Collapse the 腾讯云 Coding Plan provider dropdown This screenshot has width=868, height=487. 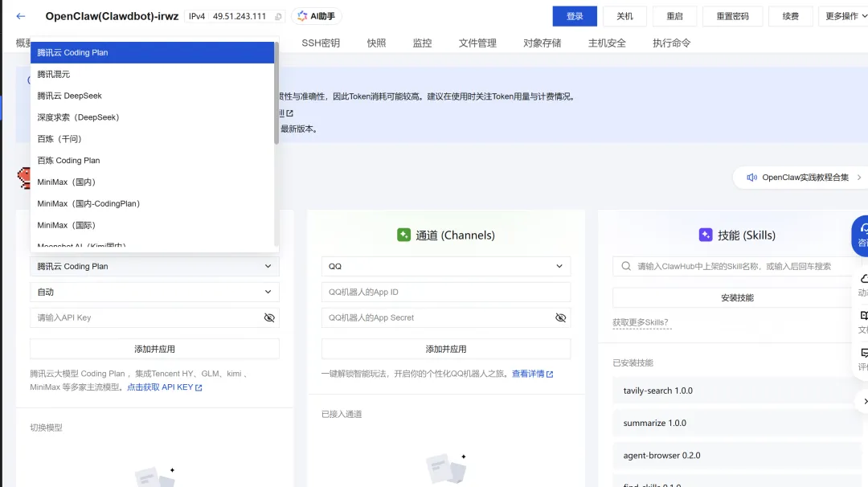[154, 266]
